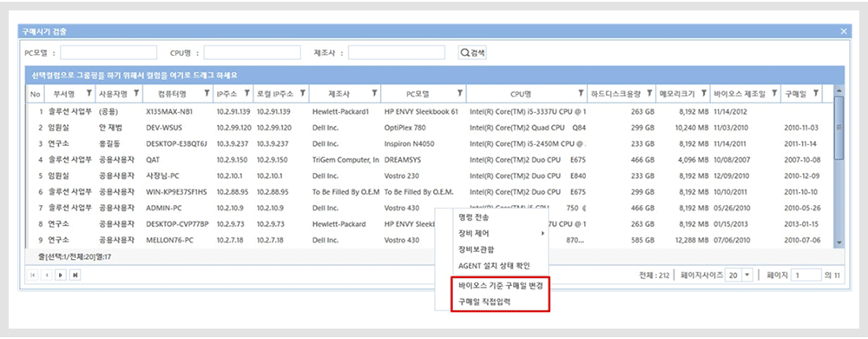Select AGENT 설치 상태 확인 menu item

tap(494, 267)
